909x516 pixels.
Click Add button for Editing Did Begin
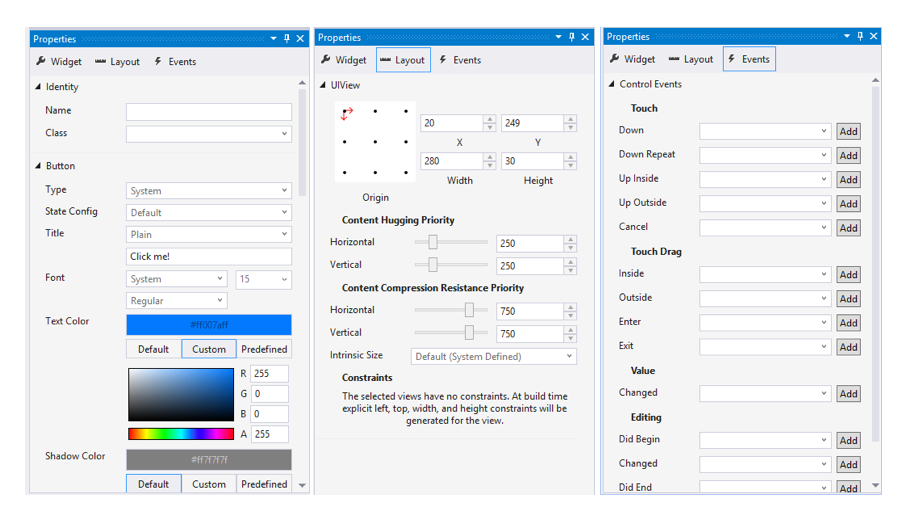(x=848, y=440)
